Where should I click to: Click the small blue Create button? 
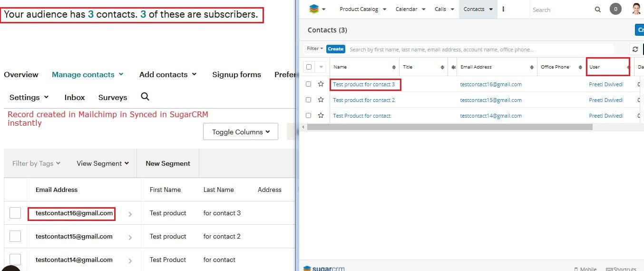click(335, 49)
